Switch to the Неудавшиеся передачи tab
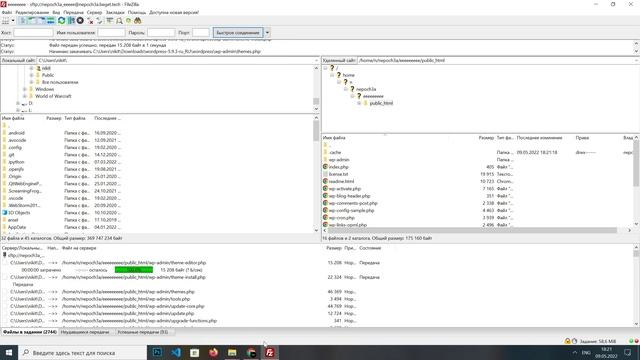 (85, 332)
